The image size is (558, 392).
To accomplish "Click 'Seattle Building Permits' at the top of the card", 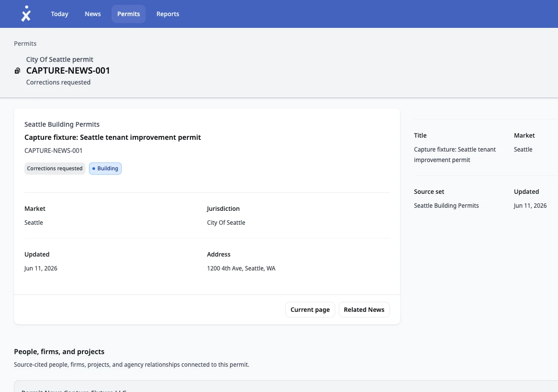I will [62, 124].
